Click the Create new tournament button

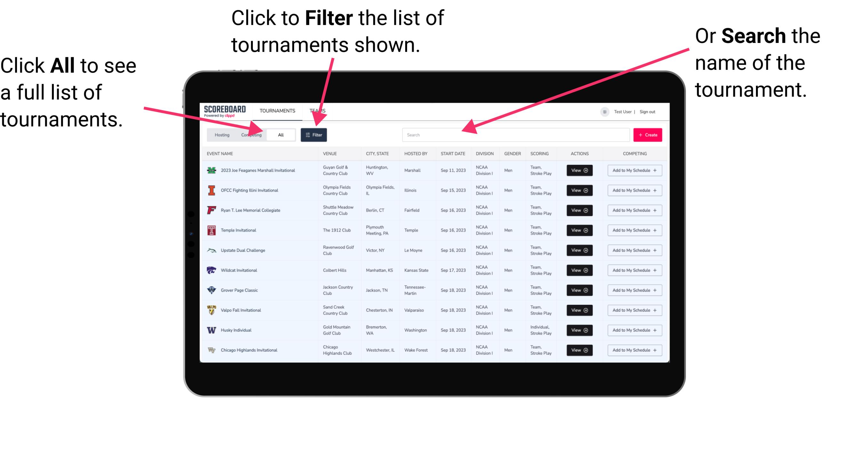coord(648,134)
